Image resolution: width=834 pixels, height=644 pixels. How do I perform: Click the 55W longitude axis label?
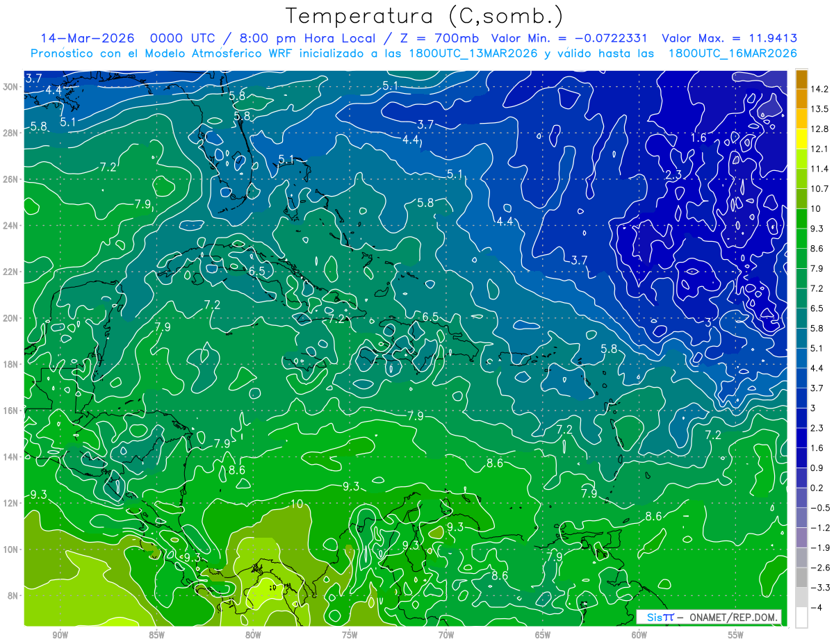736,635
